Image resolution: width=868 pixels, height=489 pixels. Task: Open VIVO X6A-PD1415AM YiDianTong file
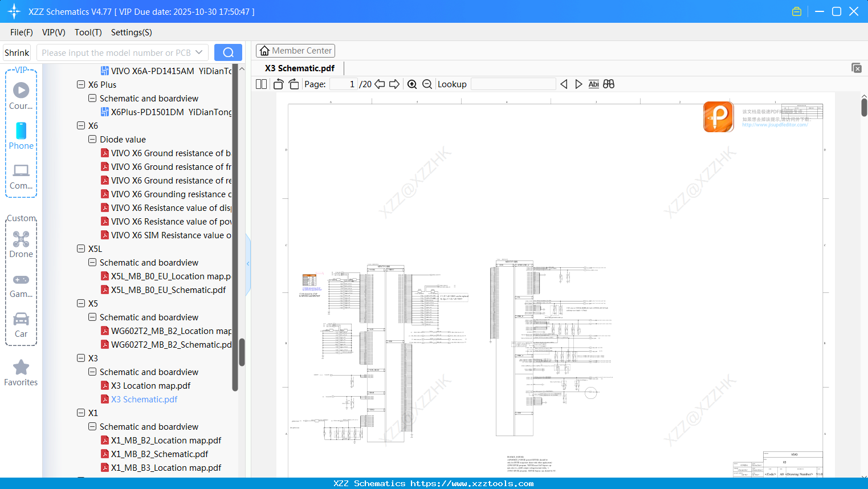171,71
